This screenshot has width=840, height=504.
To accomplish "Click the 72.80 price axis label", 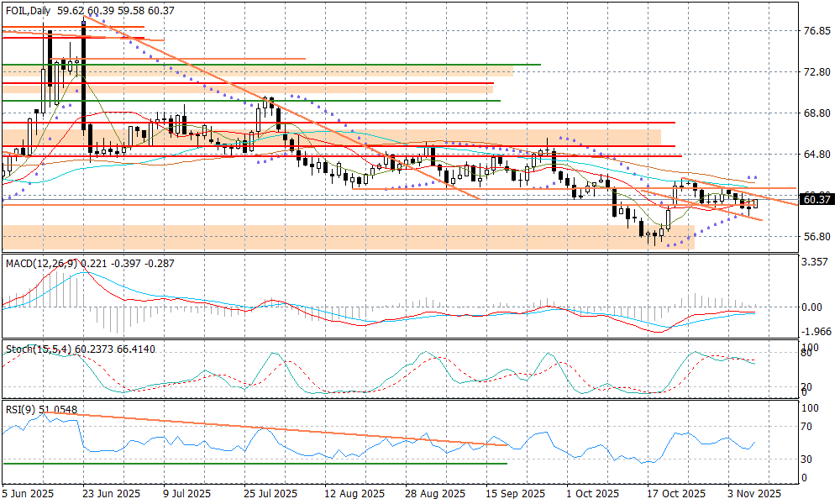I will 816,73.
